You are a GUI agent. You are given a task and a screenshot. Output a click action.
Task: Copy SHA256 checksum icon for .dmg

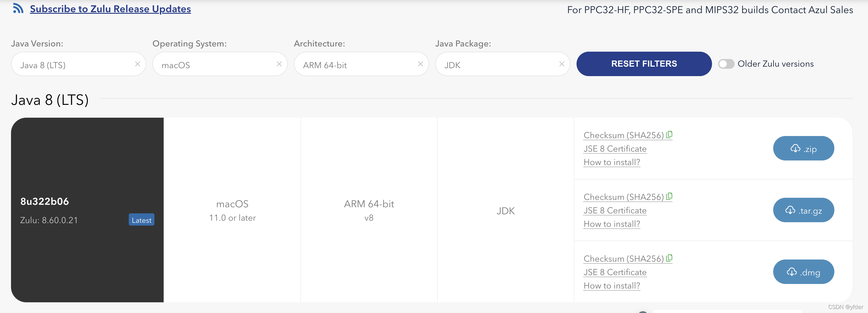669,258
